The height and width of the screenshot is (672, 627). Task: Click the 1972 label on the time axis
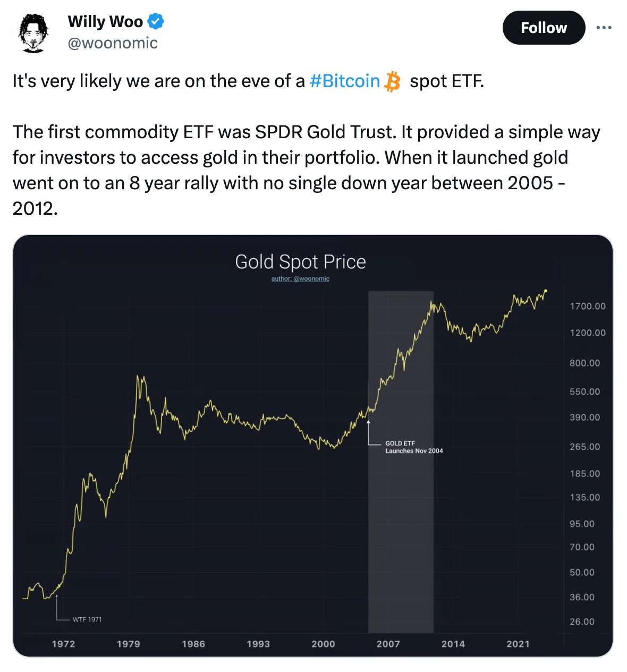click(x=63, y=644)
